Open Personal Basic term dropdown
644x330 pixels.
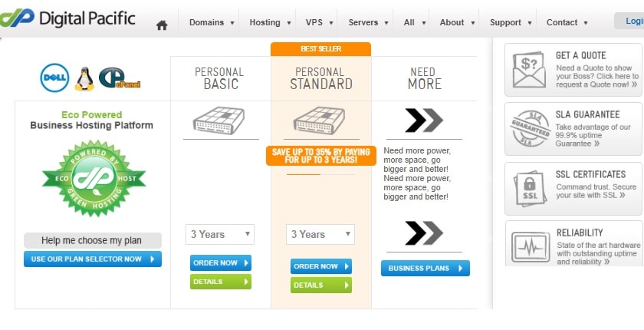tap(220, 234)
